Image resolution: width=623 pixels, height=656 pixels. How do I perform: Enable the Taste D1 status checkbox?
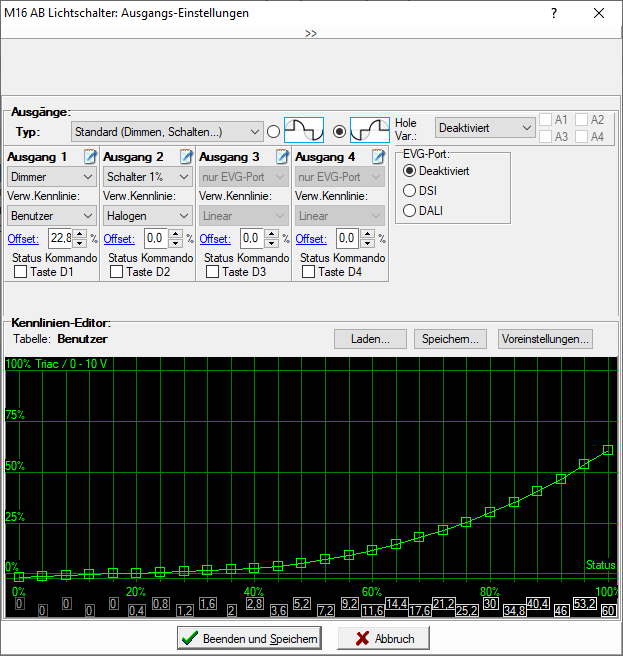coord(21,272)
